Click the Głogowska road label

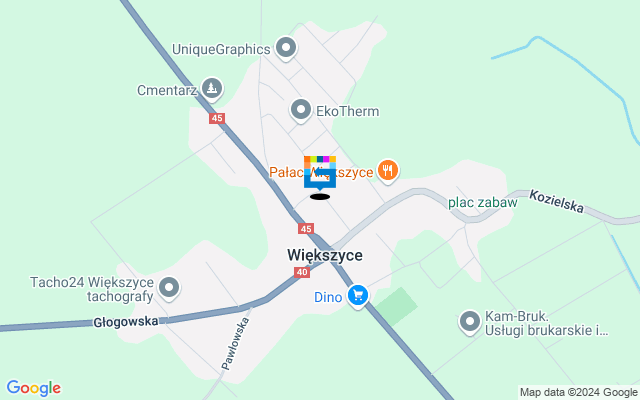(x=126, y=322)
